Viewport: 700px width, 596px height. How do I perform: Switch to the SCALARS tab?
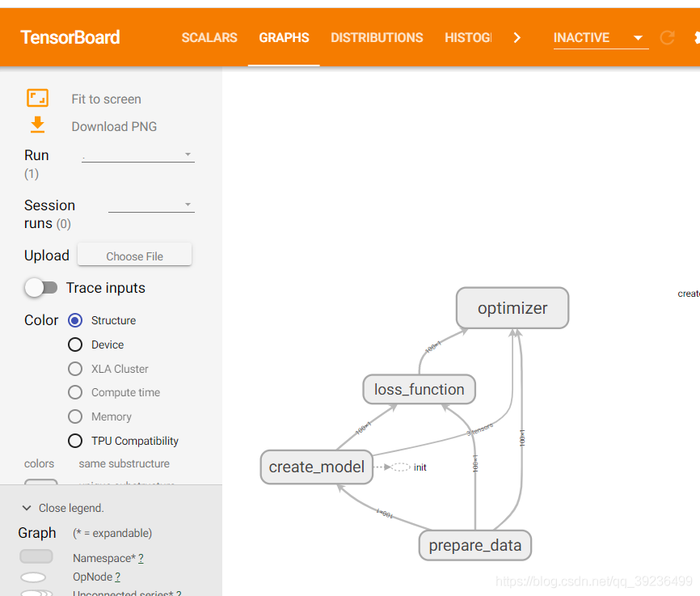tap(209, 37)
